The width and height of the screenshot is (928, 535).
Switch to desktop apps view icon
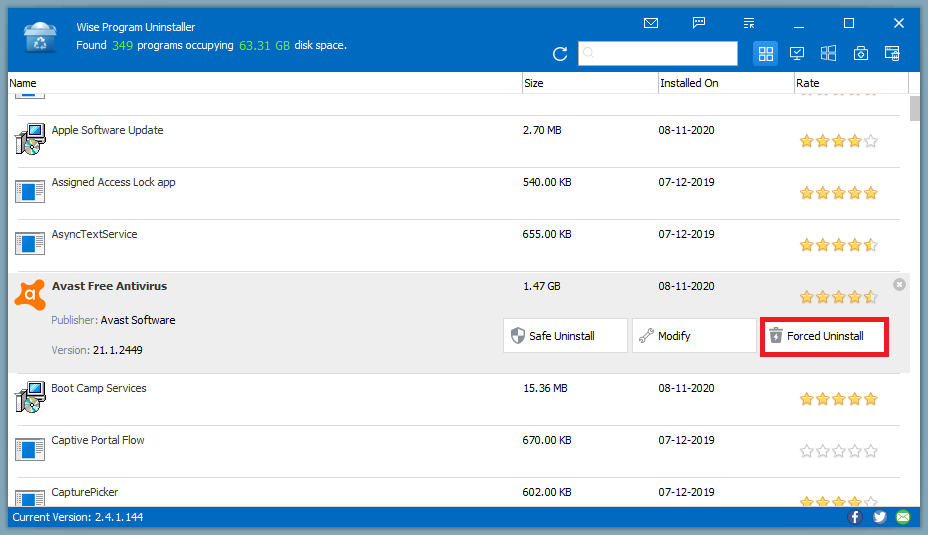pyautogui.click(x=797, y=54)
